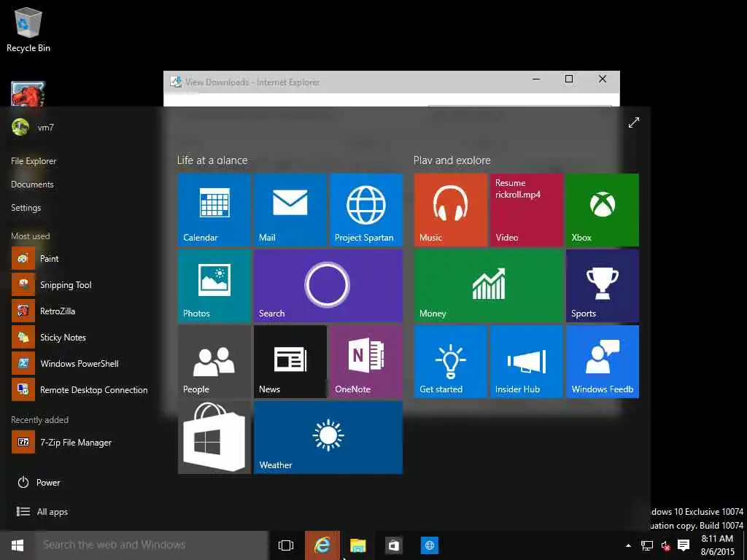Viewport: 747px width, 560px height.
Task: Open the Store shopping bag tile
Action: [x=214, y=437]
